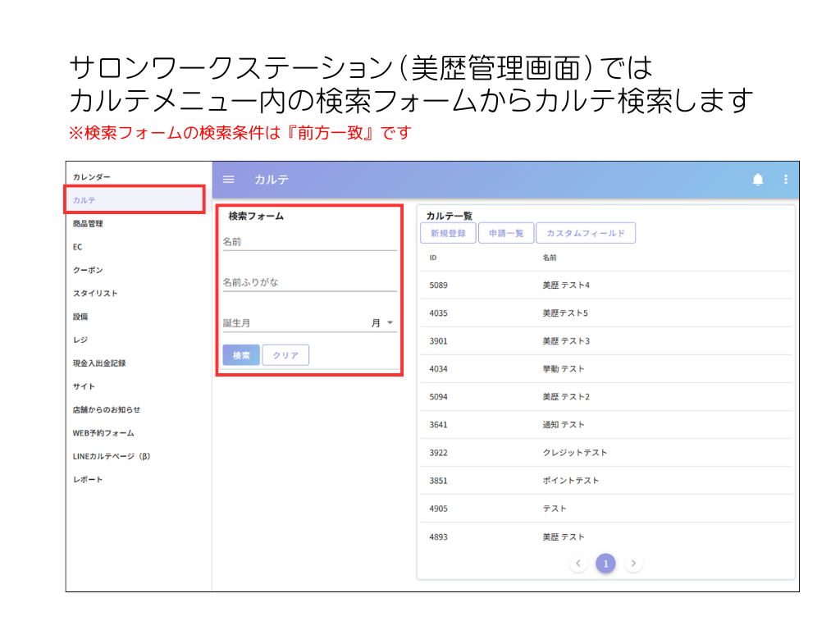
Task: Click the ID 5089 cell
Action: point(438,285)
